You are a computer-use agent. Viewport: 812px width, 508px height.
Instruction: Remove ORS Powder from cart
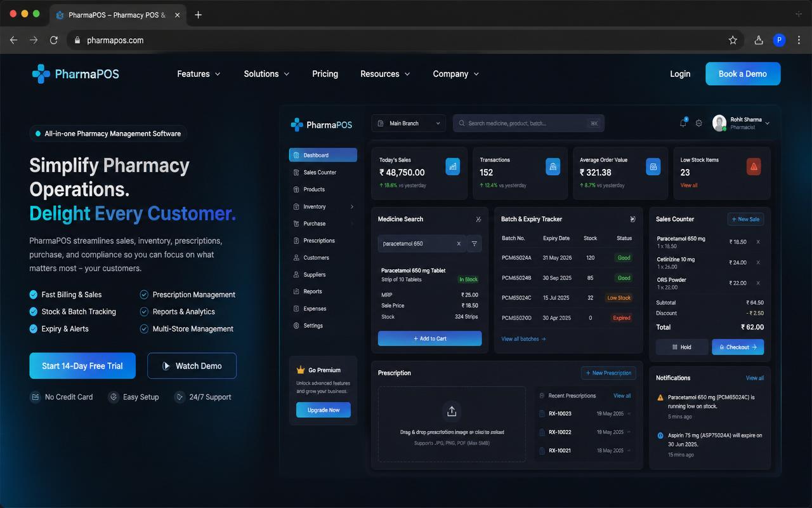coord(758,283)
